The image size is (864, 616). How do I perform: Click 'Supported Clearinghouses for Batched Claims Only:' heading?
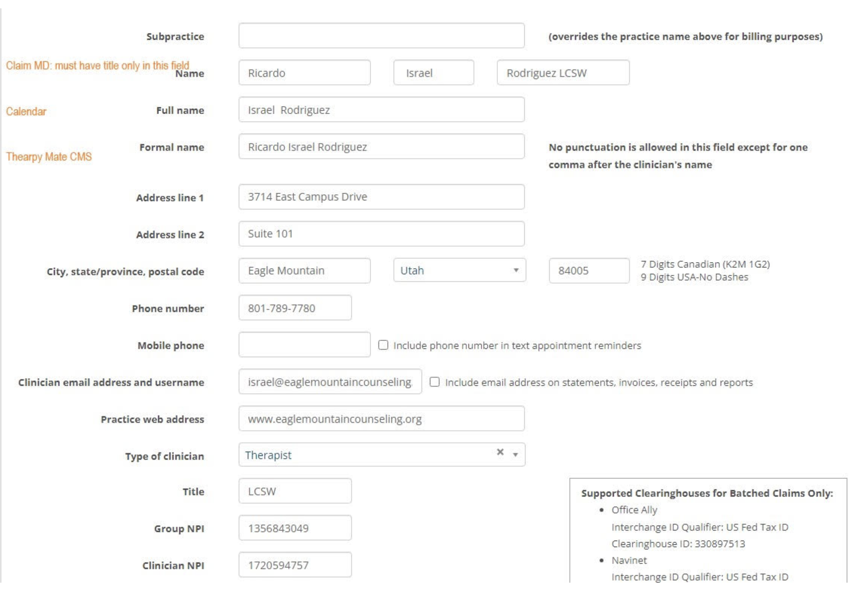pos(707,493)
